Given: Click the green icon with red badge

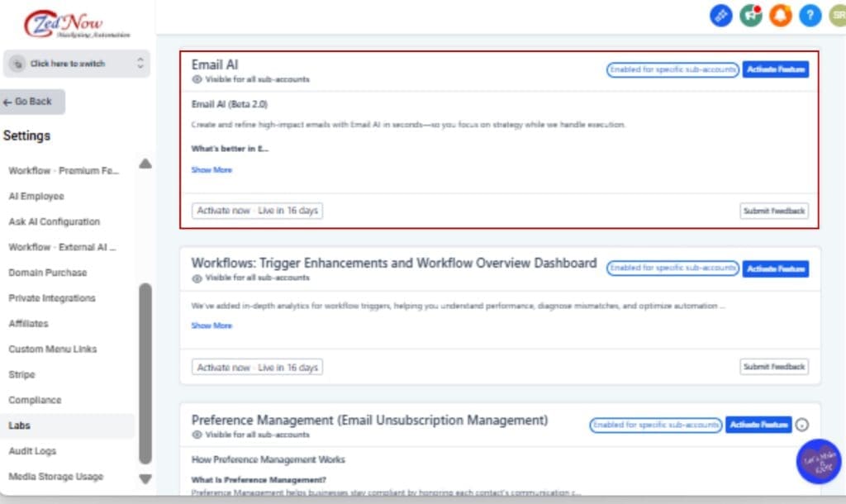Looking at the screenshot, I should (x=750, y=15).
